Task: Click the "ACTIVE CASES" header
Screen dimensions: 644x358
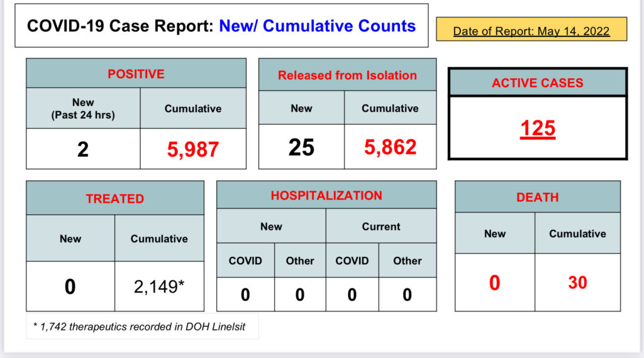Action: (x=538, y=83)
